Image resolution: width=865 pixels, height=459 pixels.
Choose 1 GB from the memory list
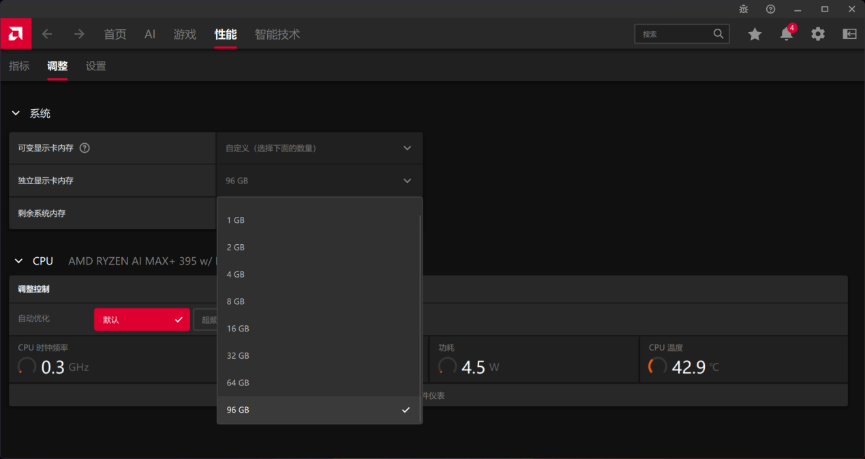319,220
